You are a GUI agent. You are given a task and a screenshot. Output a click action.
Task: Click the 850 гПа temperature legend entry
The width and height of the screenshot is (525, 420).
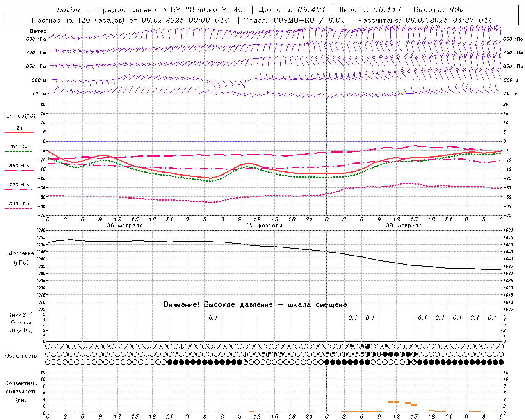tap(19, 166)
